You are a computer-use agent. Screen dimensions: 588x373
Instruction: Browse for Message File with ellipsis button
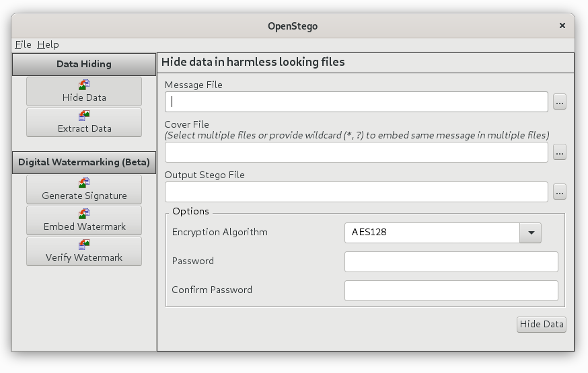click(x=560, y=102)
